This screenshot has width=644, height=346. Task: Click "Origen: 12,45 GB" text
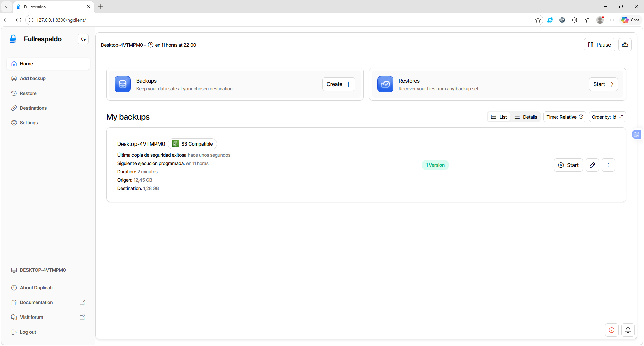click(135, 180)
